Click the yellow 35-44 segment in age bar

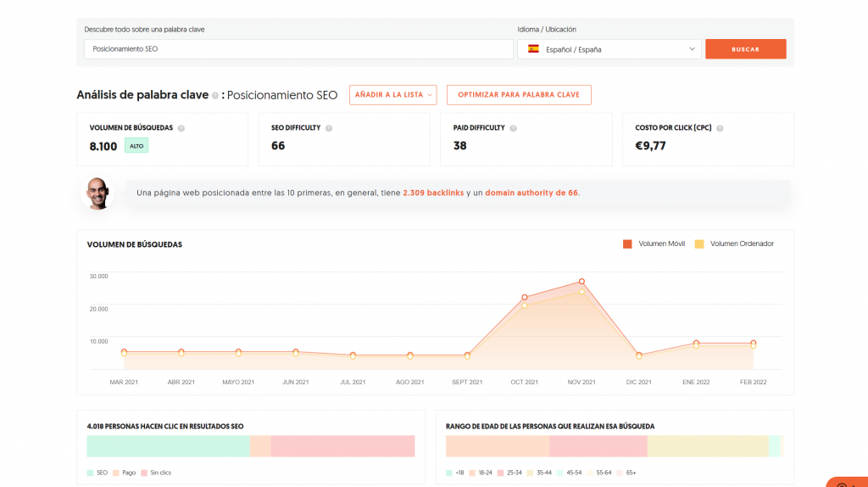708,446
